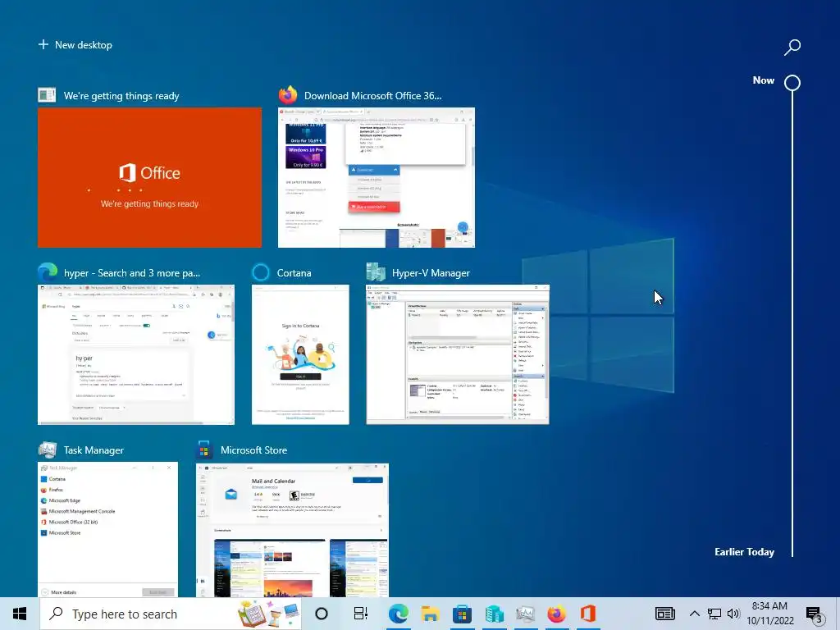The width and height of the screenshot is (840, 630).
Task: Click Windows 10 Pro ad in Firefox thumbnail
Action: click(x=306, y=157)
